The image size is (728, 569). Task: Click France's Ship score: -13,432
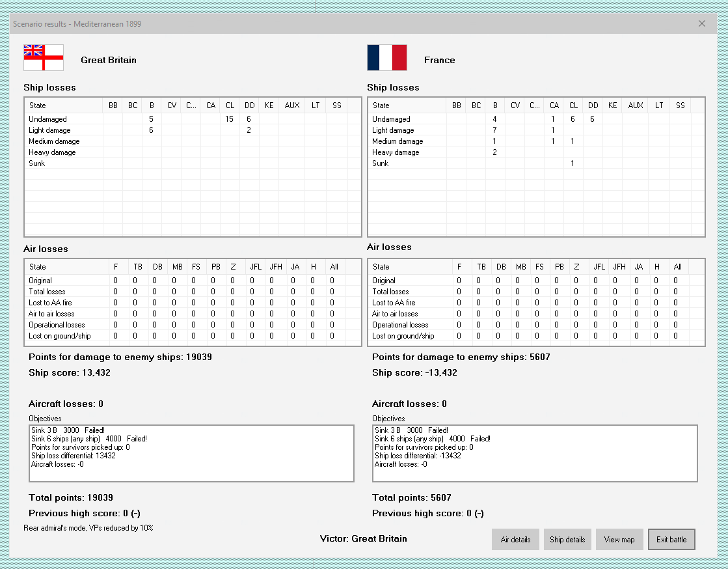(414, 372)
